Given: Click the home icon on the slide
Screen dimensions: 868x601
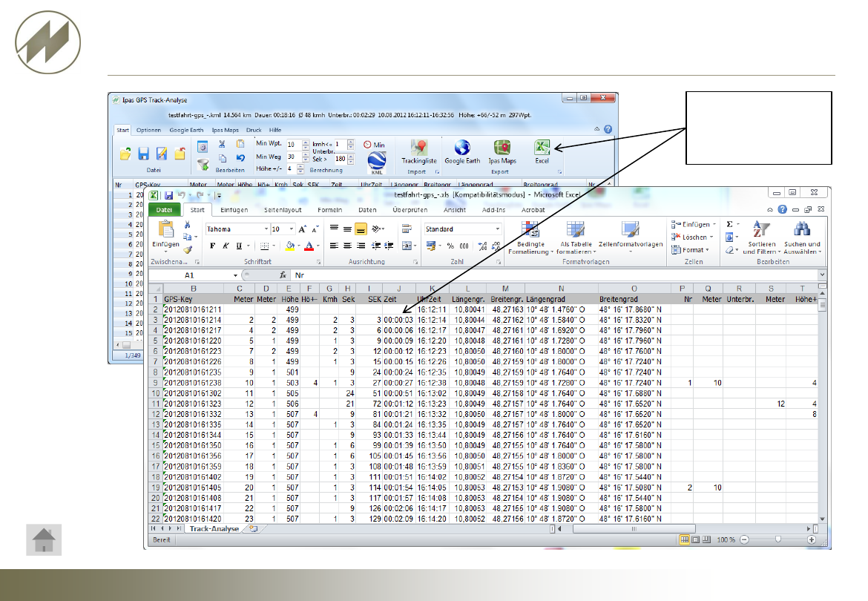Looking at the screenshot, I should coord(44,539).
